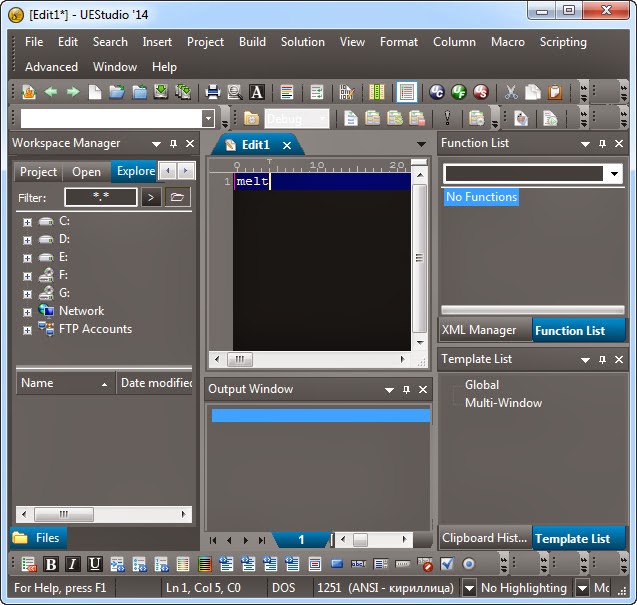Click the editor vertical scrollbar down arrow
637x605 pixels.
420,342
